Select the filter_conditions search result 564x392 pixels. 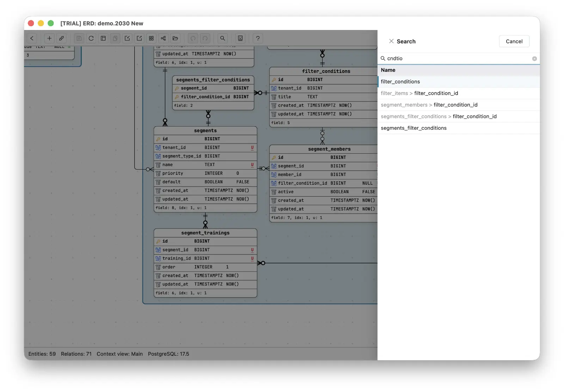point(459,82)
